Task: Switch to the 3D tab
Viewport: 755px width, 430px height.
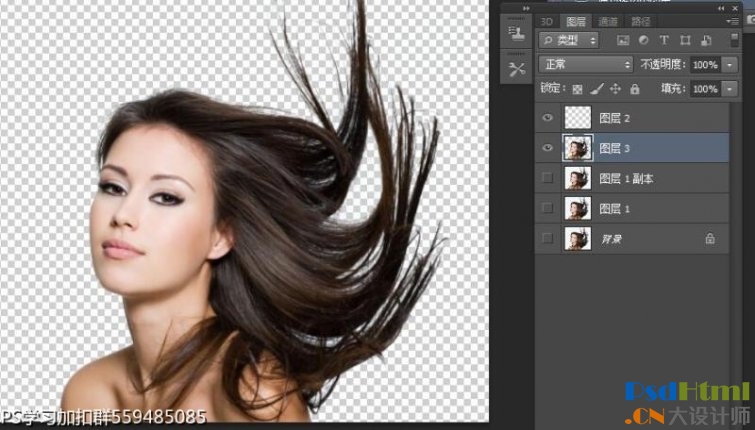Action: [547, 22]
